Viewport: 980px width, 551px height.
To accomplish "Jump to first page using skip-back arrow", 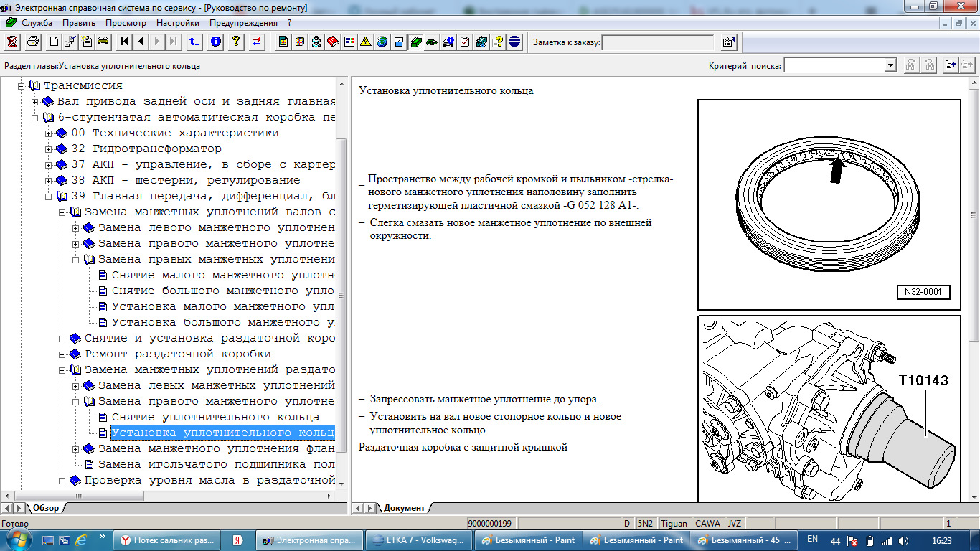I will 125,42.
